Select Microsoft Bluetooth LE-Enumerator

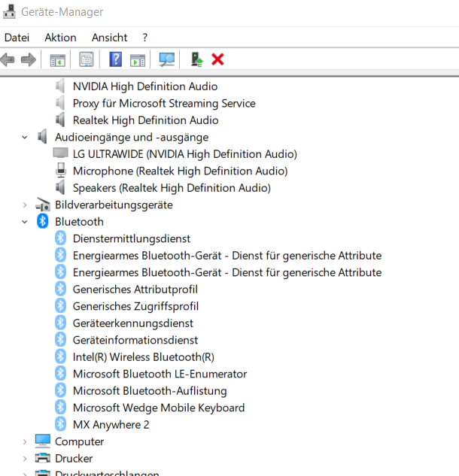tap(160, 374)
